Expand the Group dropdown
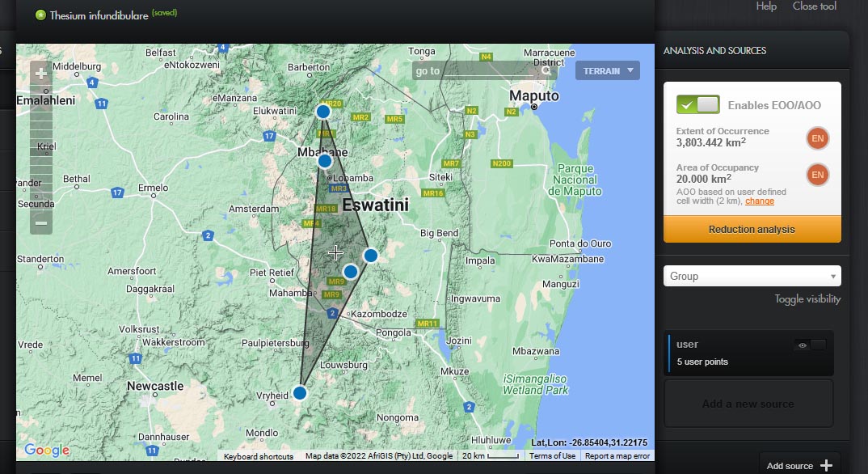 [752, 276]
